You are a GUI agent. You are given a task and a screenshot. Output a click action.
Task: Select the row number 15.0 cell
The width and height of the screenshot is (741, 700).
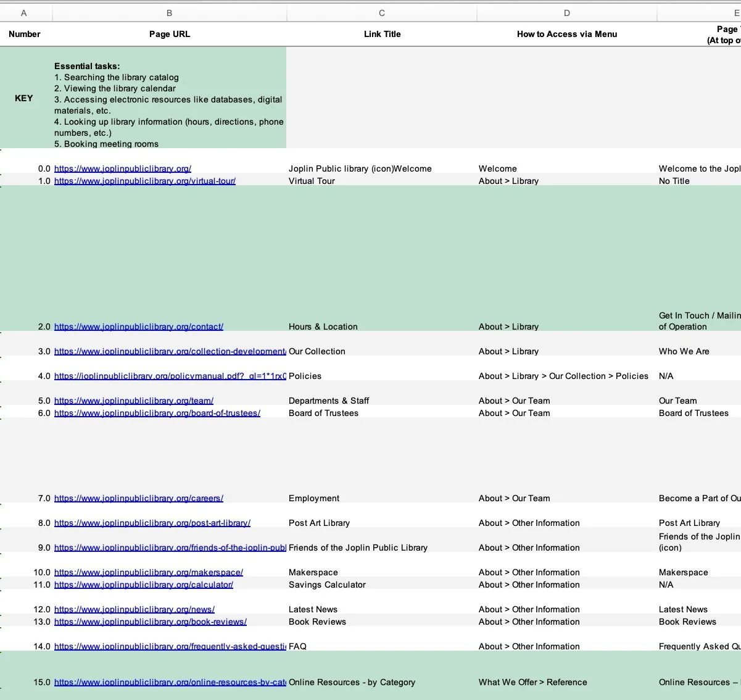(26, 669)
